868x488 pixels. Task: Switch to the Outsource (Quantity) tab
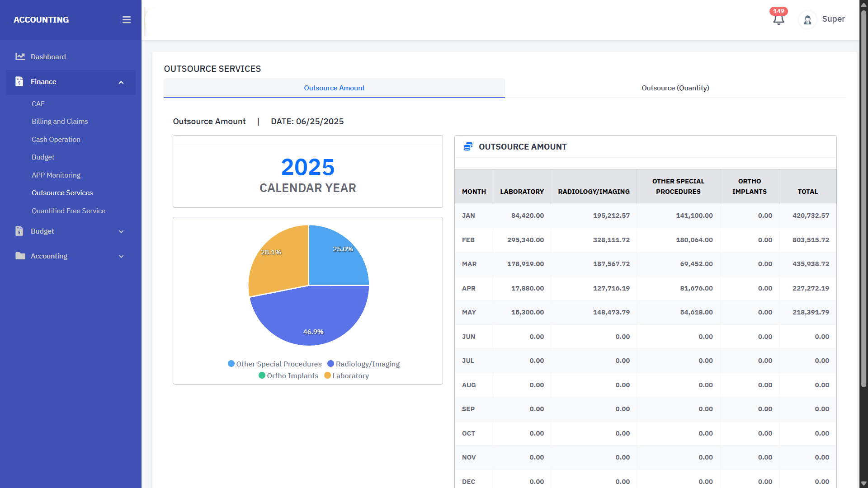[675, 88]
